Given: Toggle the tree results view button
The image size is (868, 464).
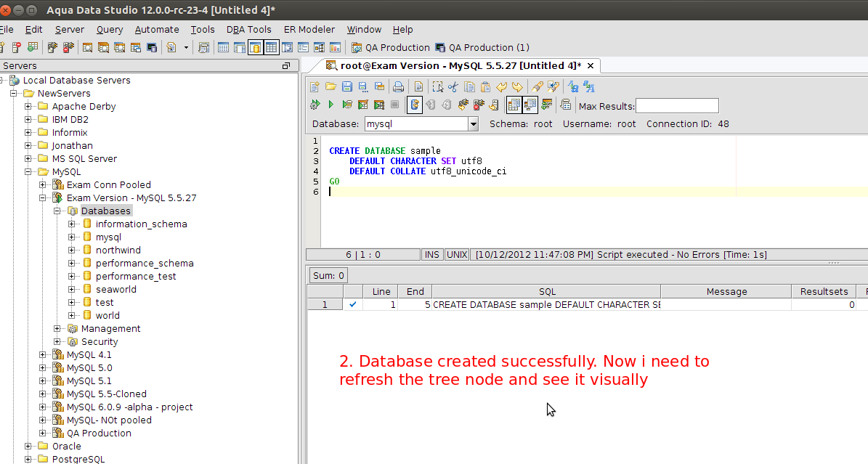Looking at the screenshot, I should (530, 105).
